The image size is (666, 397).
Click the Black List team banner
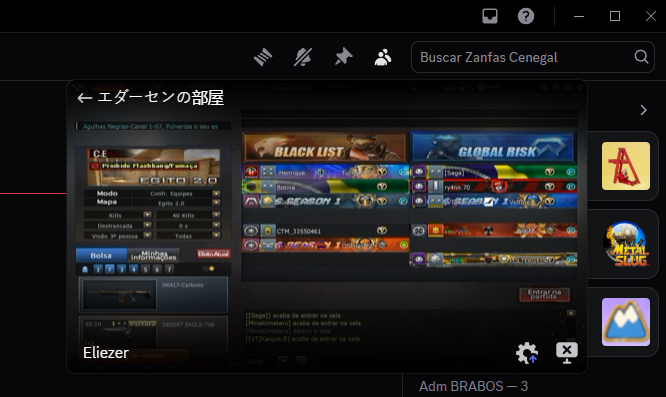pos(325,147)
